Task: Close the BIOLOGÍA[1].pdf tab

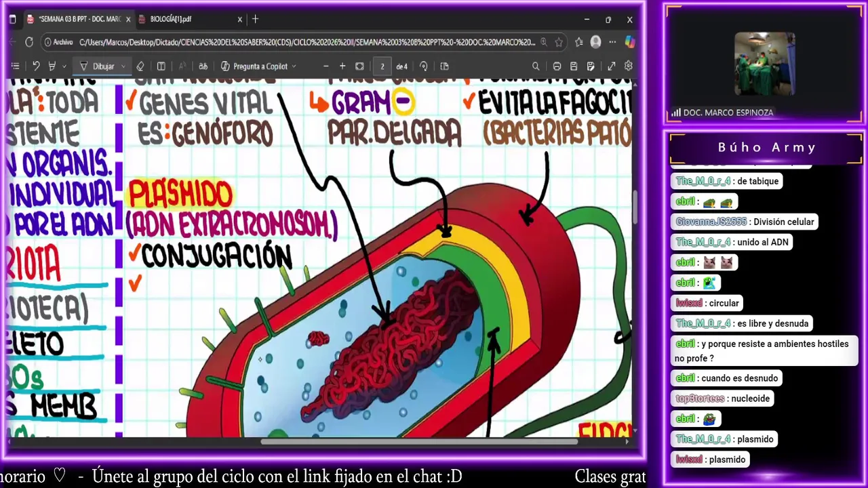Action: click(239, 19)
